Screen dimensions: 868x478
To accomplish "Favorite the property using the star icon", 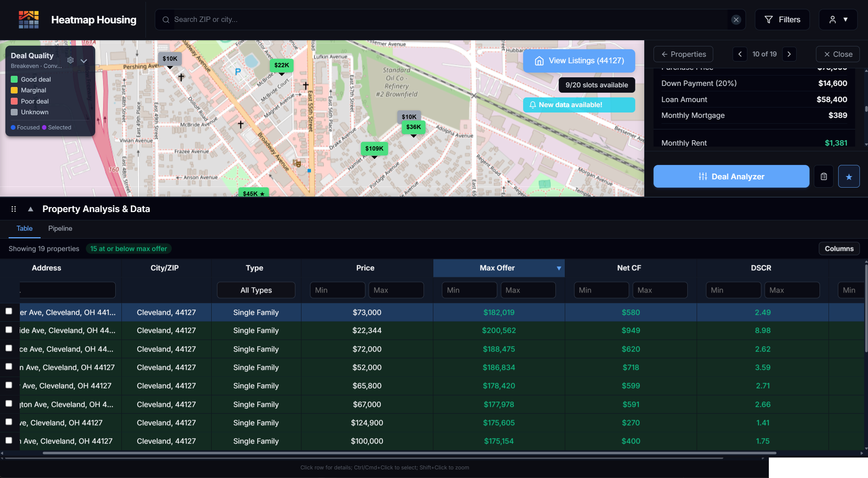I will click(x=849, y=176).
